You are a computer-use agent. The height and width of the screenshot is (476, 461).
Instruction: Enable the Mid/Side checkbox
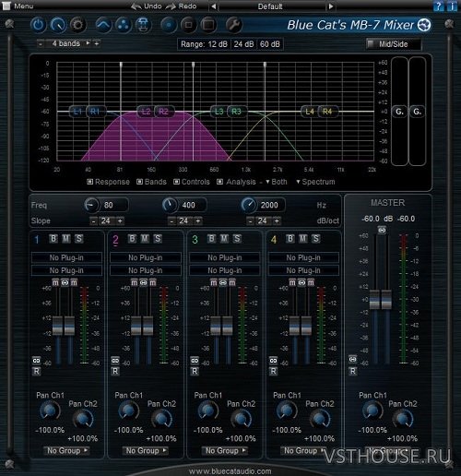click(371, 44)
